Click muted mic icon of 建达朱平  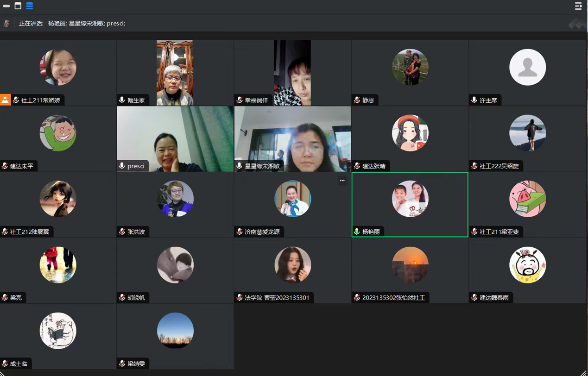(5, 166)
